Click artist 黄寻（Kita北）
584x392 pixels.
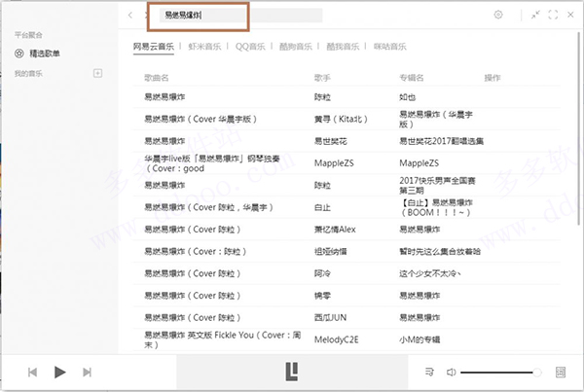pyautogui.click(x=342, y=119)
